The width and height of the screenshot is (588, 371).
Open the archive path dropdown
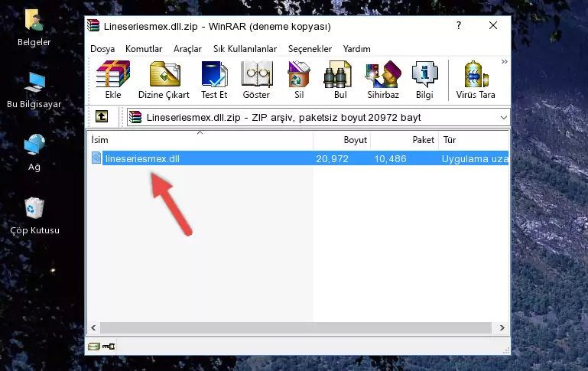pyautogui.click(x=503, y=117)
